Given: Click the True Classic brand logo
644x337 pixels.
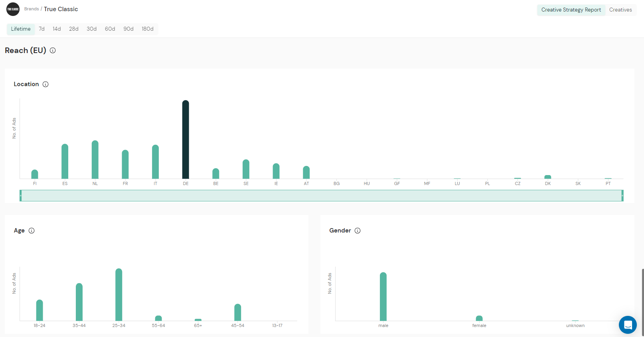Looking at the screenshot, I should (x=13, y=9).
